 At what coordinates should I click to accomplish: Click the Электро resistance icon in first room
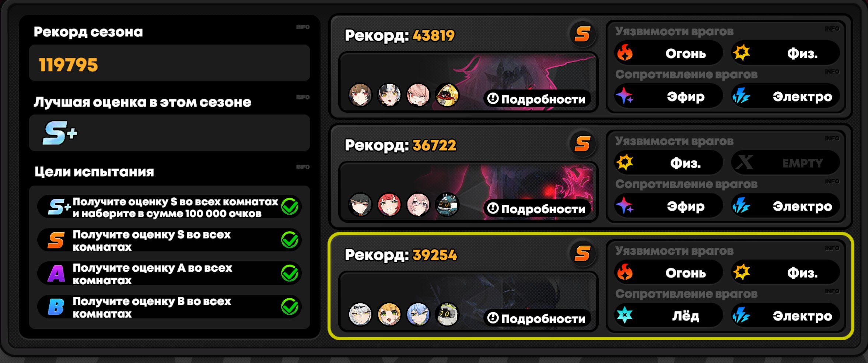(x=741, y=96)
